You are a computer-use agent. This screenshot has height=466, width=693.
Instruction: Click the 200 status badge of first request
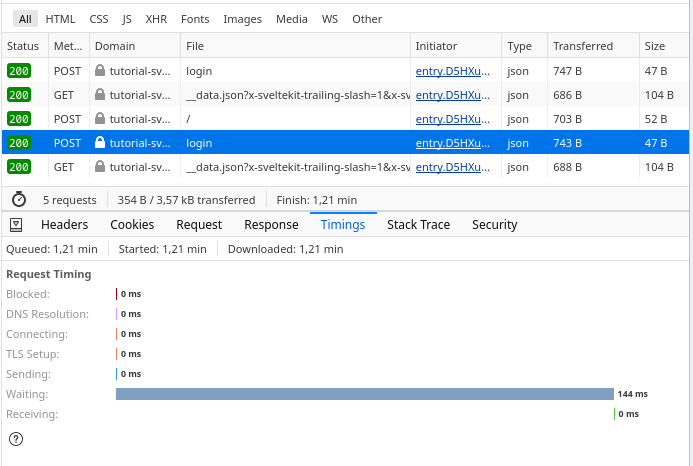[19, 71]
